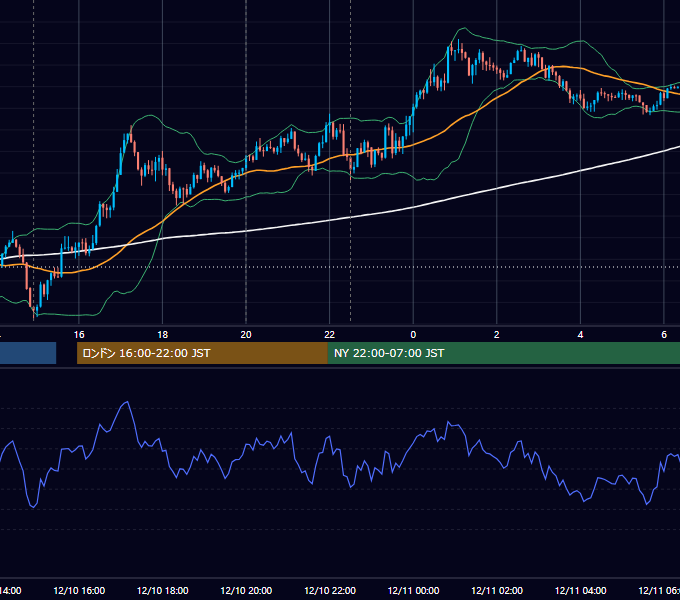Click the NY 22:00-07:00 JST session bar
Viewport: 680px width, 600px height.
pyautogui.click(x=503, y=353)
